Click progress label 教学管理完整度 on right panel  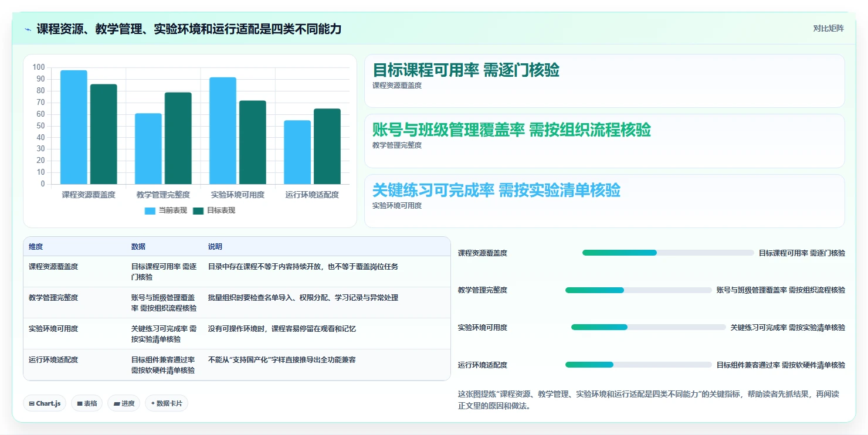coord(483,290)
